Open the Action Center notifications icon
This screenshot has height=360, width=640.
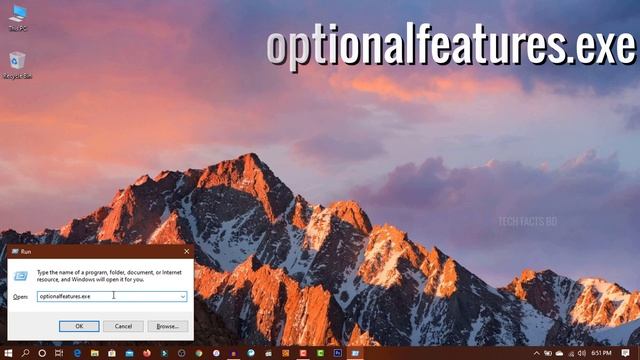625,353
